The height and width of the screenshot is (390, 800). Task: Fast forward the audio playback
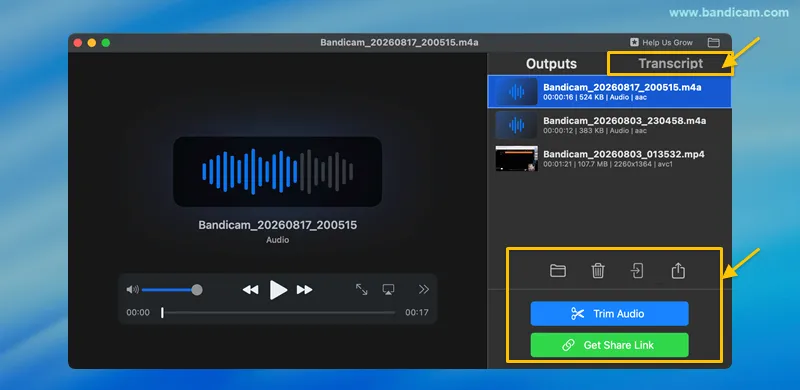point(305,290)
